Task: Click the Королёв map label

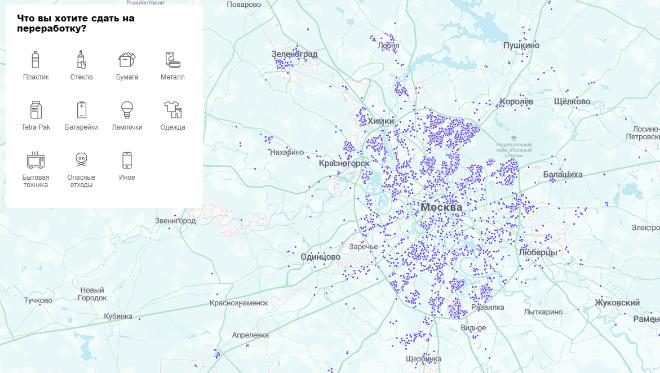Action: 516,101
